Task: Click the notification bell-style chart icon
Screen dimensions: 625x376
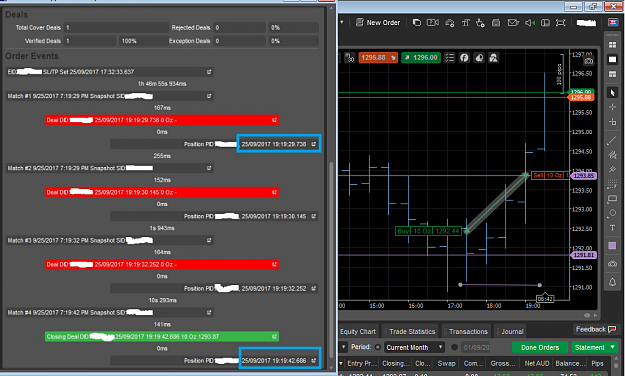Action: [x=479, y=58]
